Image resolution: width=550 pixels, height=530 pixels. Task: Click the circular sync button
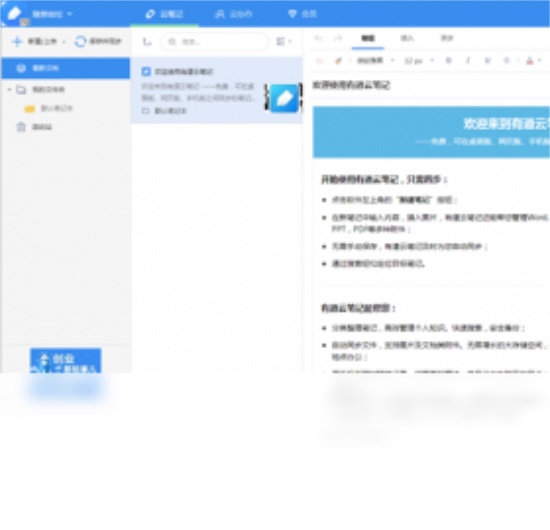[80, 41]
